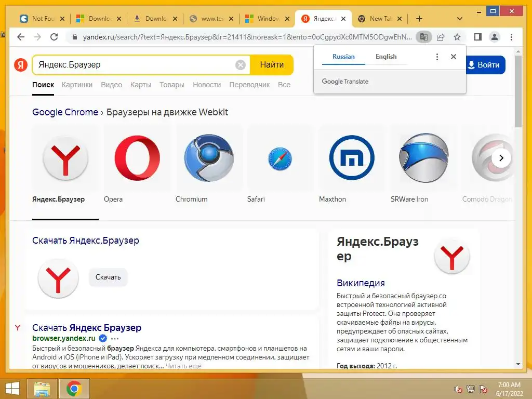Screen dimensions: 532x399
Task: Click the Читать ещё link
Action: pos(183,366)
